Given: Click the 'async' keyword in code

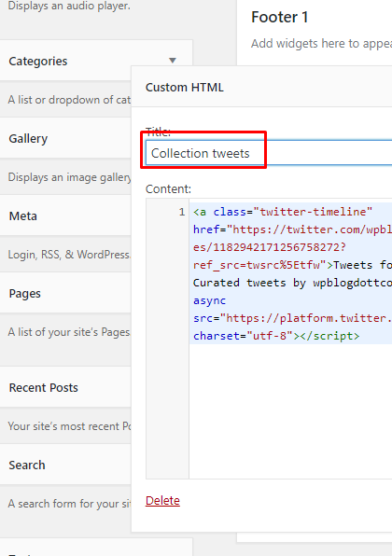Looking at the screenshot, I should (209, 300).
